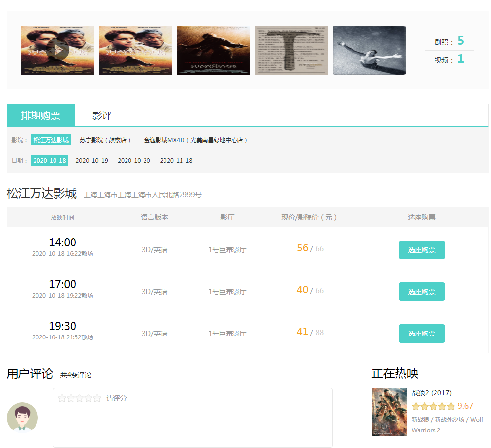This screenshot has width=491, height=448.
Task: Focus the comment text area
Action: 193,428
